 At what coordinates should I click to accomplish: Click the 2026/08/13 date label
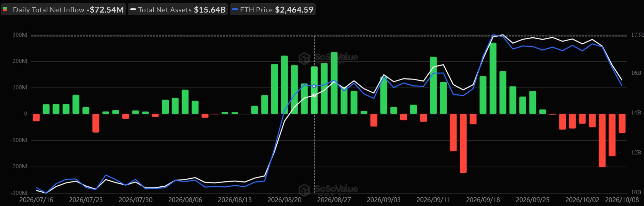tap(235, 200)
